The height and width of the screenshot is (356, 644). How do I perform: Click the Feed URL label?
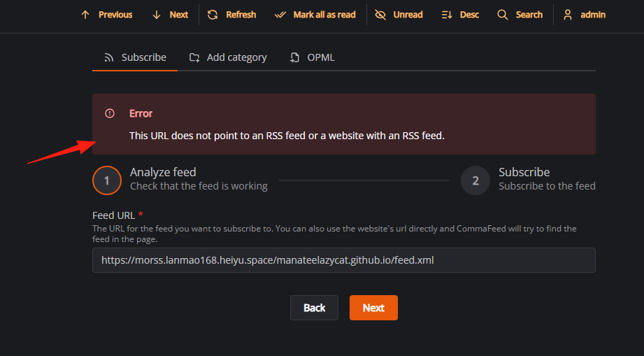click(x=114, y=215)
